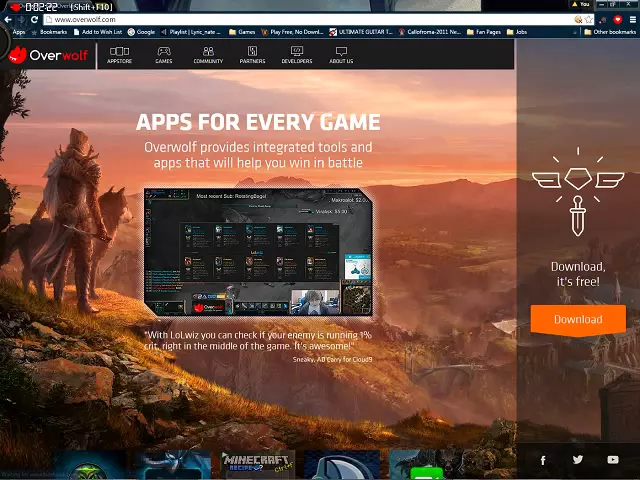This screenshot has width=640, height=480.
Task: Open the Bookmarks star bookmark
Action: (49, 32)
